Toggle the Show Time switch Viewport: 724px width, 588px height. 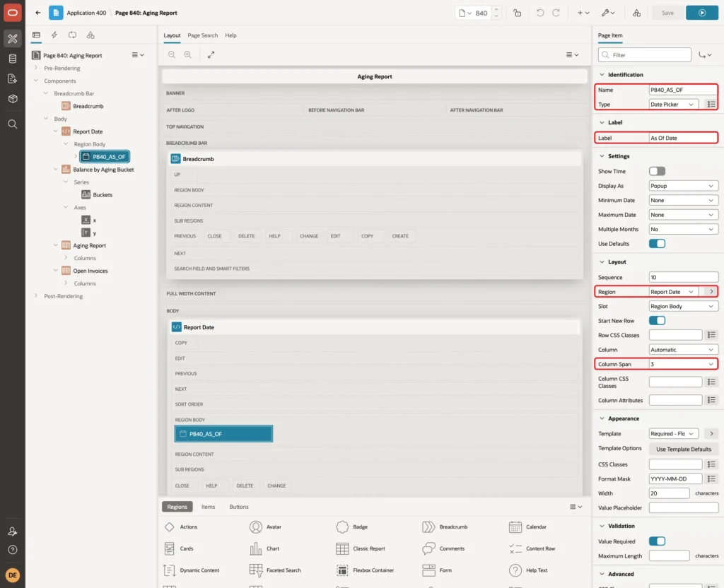pyautogui.click(x=657, y=171)
